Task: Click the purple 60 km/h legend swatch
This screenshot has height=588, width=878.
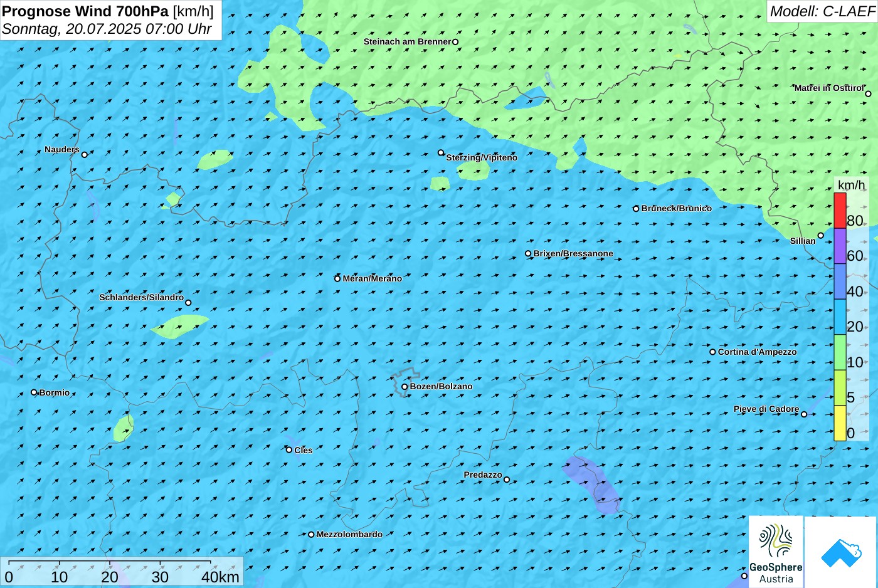Action: point(840,246)
